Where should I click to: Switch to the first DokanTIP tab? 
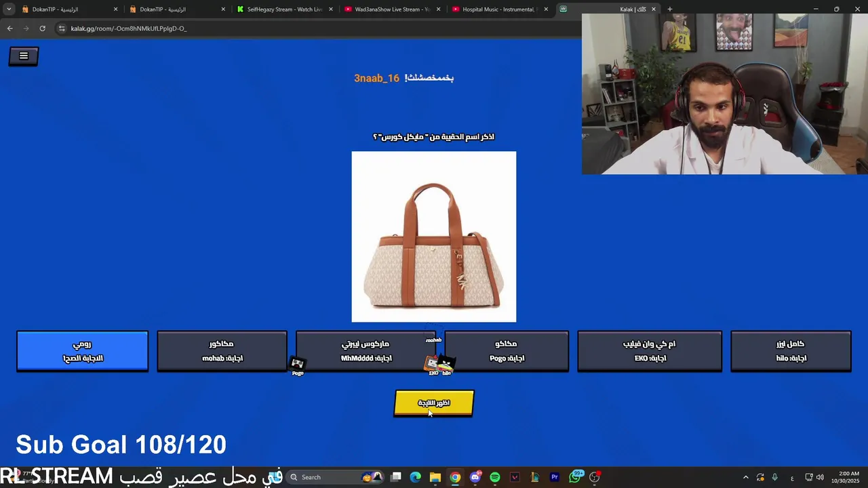[x=64, y=9]
